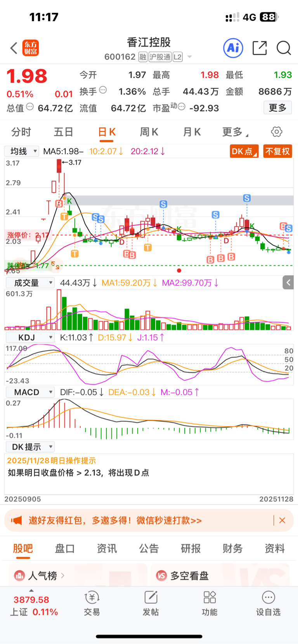This screenshot has width=298, height=644.
Task: Tap the 香江控股 stock title
Action: 149,42
